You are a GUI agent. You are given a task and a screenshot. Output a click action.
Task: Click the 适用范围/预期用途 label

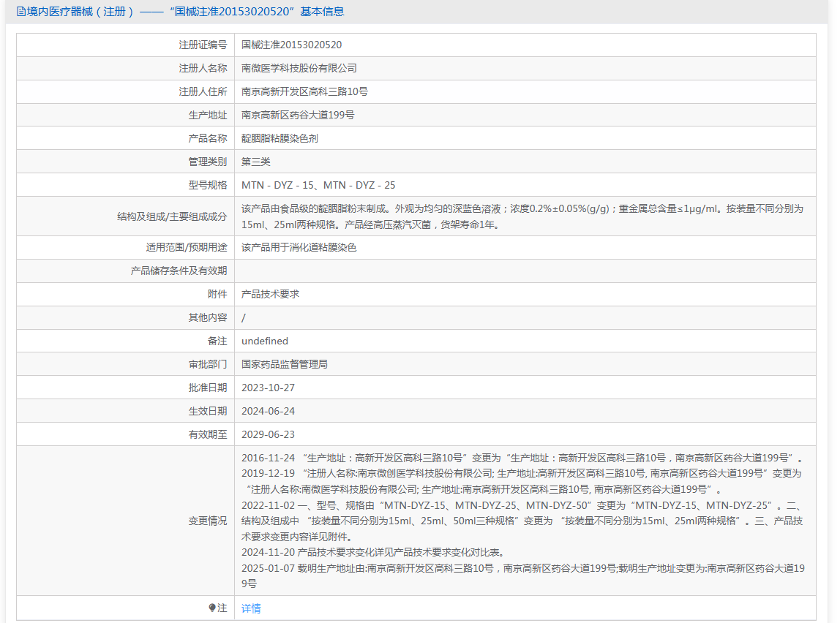point(187,247)
